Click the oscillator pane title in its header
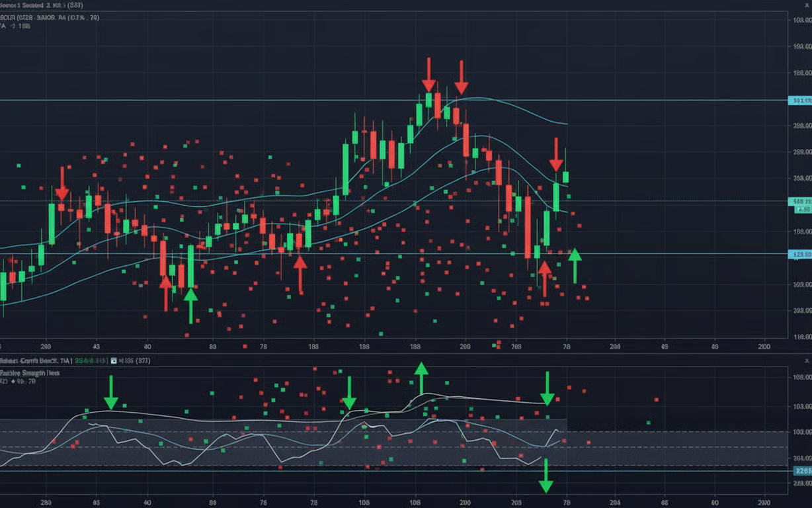Viewport: 812px width, 508px height. [36, 361]
